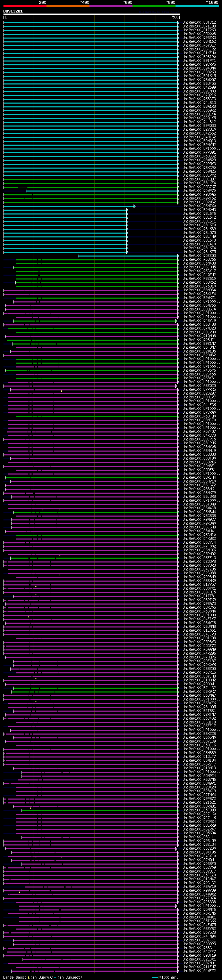The height and width of the screenshot is (980, 222).
Task: Select the UniRef100_B9IPT1 label
Action: tap(199, 60)
